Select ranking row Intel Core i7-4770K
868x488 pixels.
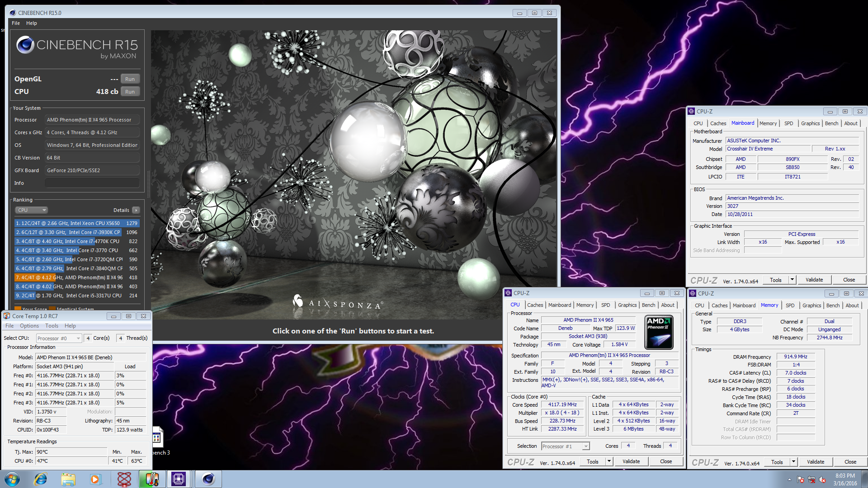77,241
